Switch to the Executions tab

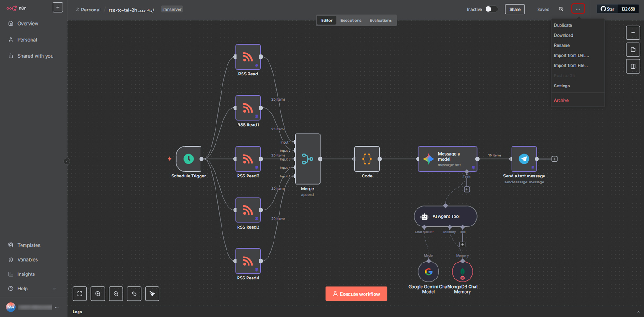tap(351, 20)
